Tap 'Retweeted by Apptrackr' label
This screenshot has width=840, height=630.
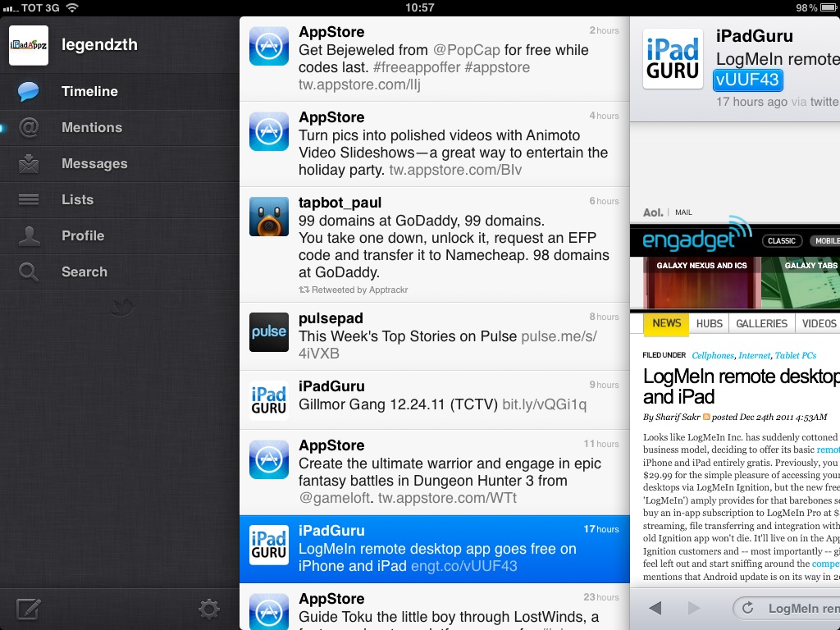click(x=354, y=290)
